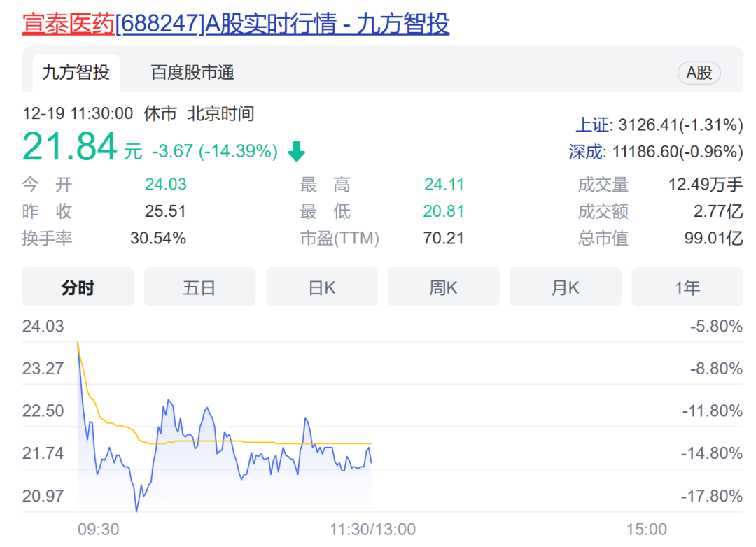The width and height of the screenshot is (756, 547).
Task: Click the intraday price chart lowest dip
Action: tap(136, 510)
